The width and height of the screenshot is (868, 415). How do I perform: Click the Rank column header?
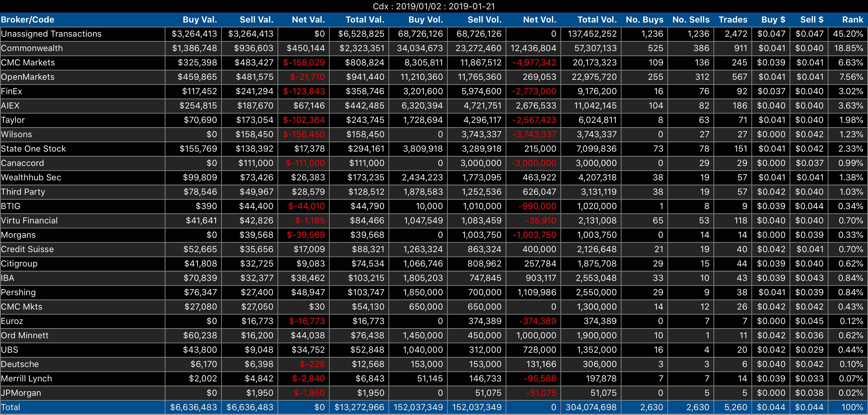pyautogui.click(x=853, y=19)
